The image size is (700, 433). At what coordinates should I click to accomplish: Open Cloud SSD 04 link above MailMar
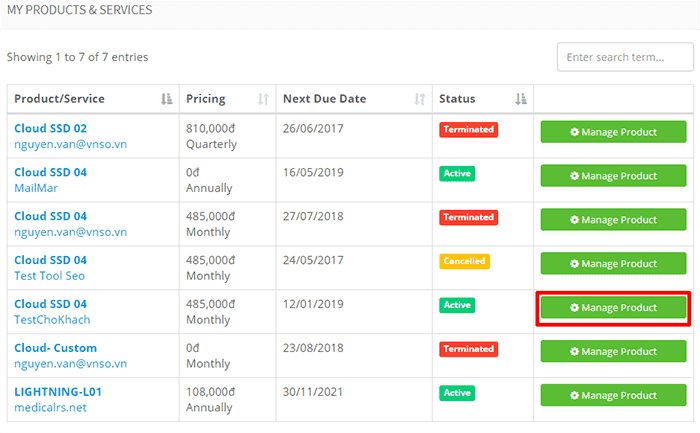tap(50, 172)
